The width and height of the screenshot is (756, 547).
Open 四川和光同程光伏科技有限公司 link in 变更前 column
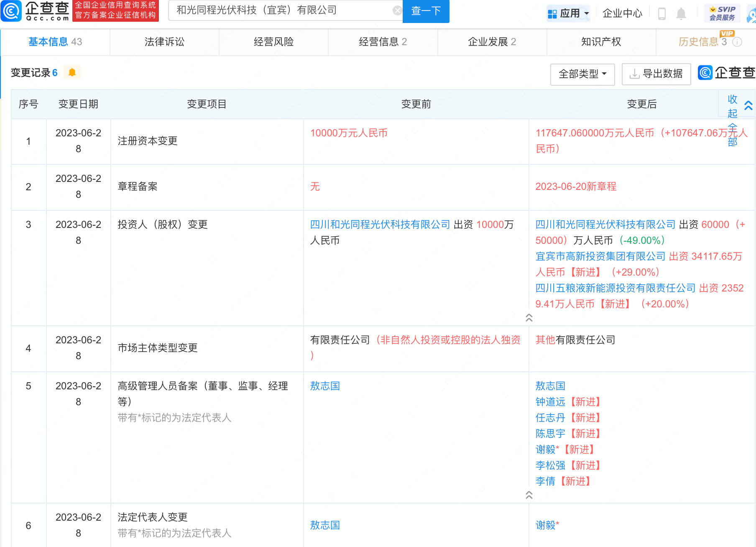[380, 225]
